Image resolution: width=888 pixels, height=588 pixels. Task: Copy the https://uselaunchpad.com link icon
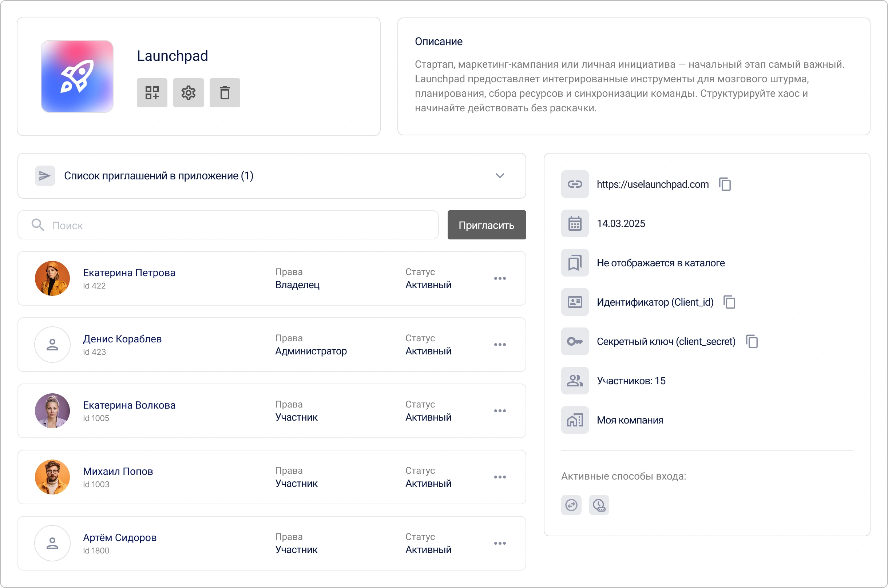point(725,184)
